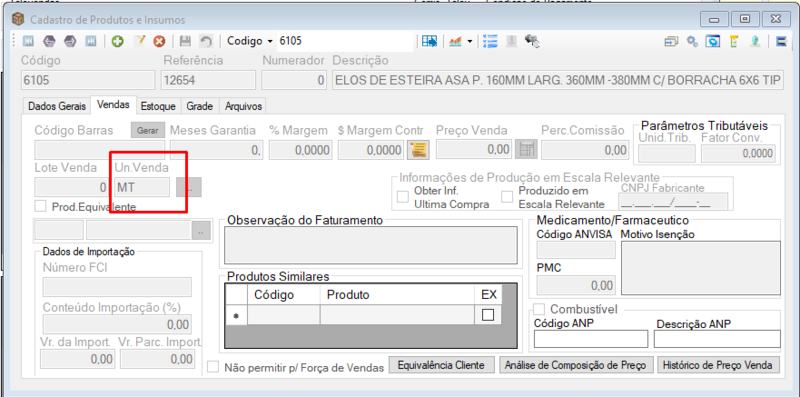Click the chart graph icon
This screenshot has width=800, height=397.
pyautogui.click(x=456, y=41)
